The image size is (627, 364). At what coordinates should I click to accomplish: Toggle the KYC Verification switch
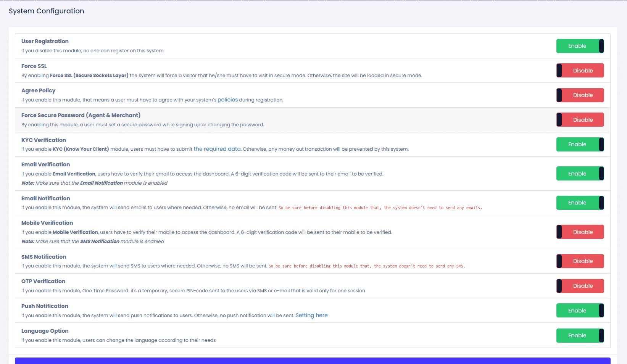[580, 144]
